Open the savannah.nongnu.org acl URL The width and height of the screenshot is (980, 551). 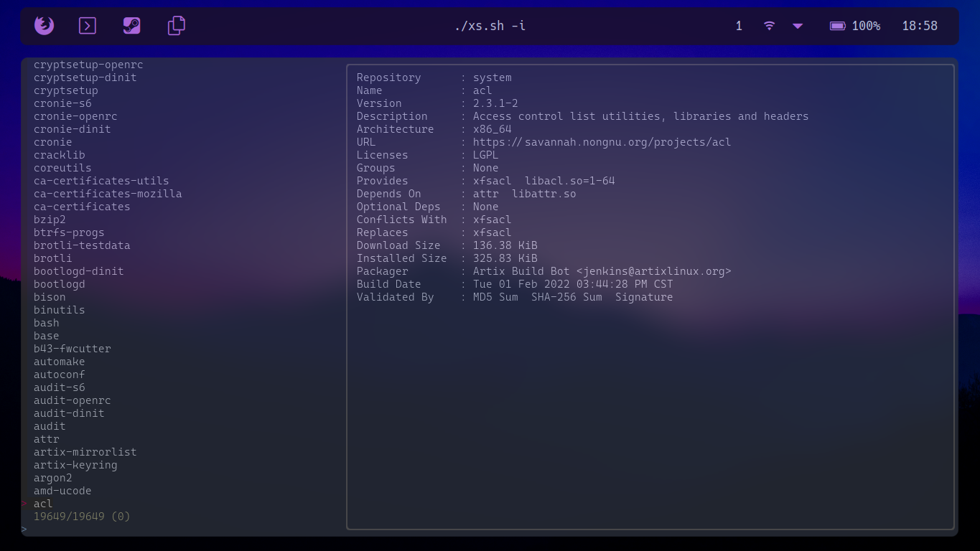(x=602, y=141)
